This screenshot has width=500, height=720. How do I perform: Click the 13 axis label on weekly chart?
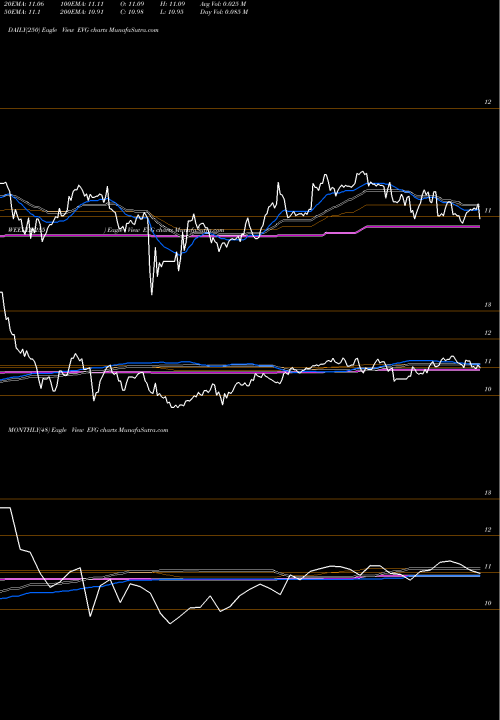[488, 304]
